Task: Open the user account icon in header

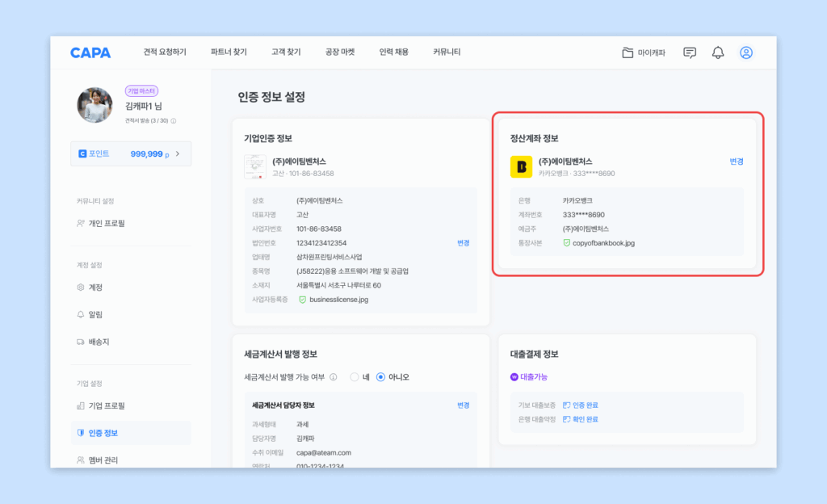Action: point(745,52)
